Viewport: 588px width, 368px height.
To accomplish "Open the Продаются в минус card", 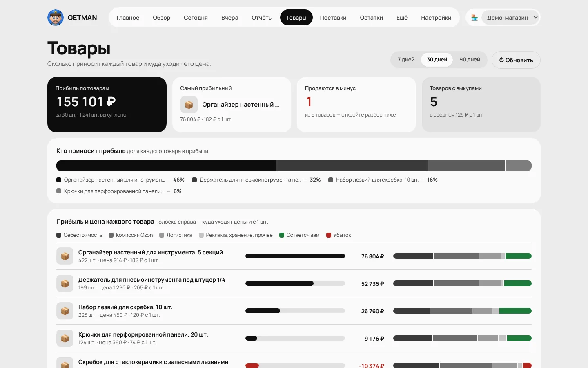I will pos(356,105).
